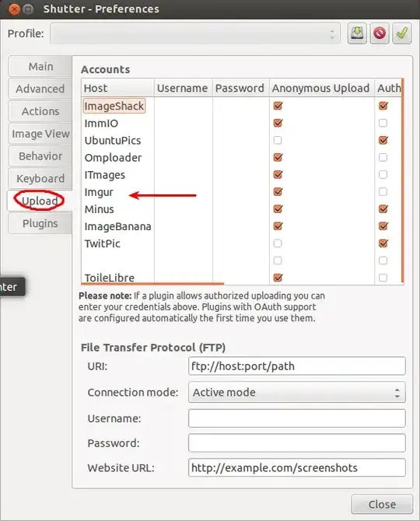
Task: Click the save profile icon
Action: click(x=357, y=33)
